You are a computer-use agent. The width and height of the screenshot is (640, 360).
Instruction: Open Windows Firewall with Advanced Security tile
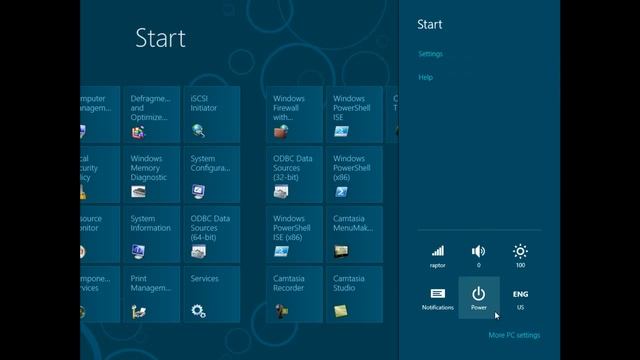click(x=294, y=114)
